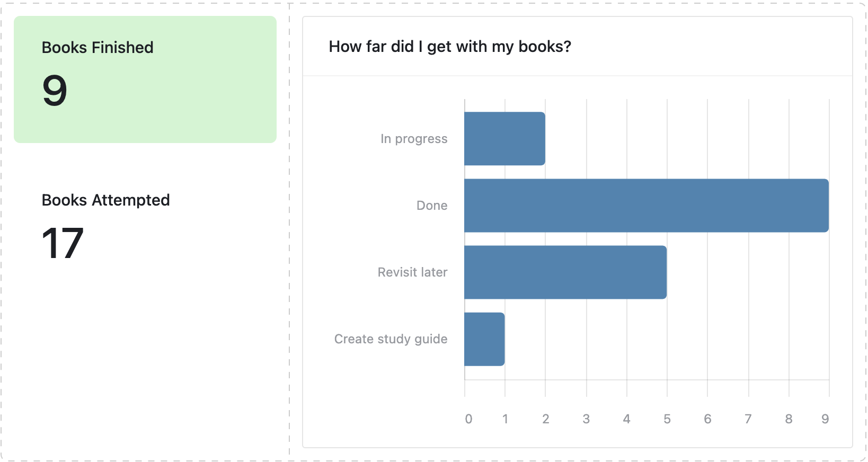
Task: Click the chart title about book progress
Action: click(450, 47)
